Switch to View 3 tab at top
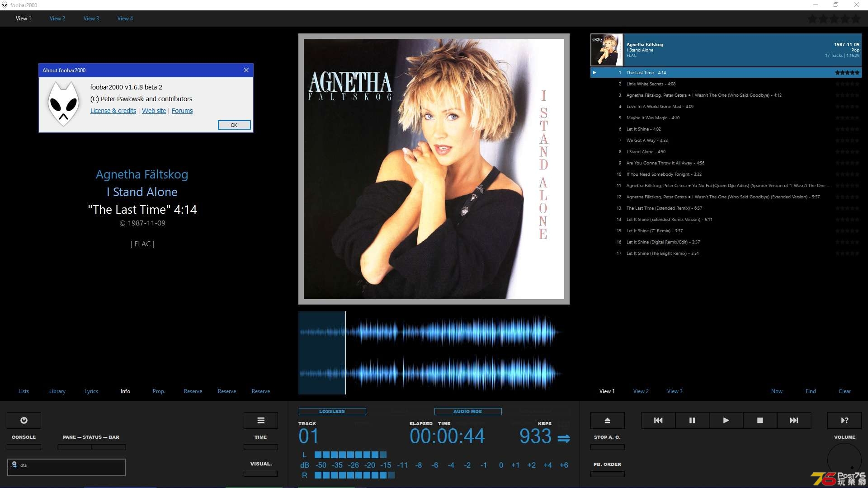 pos(91,19)
